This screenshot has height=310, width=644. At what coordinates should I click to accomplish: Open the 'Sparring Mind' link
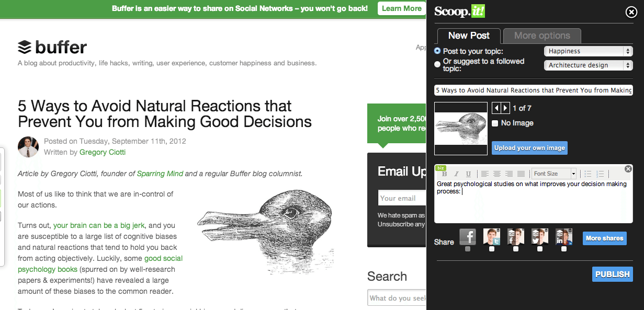click(x=160, y=174)
